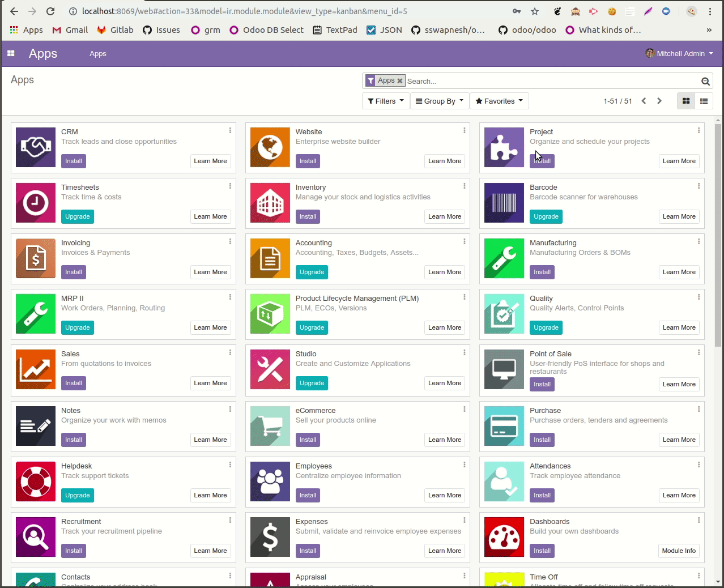Screen dimensions: 724x588
Task: Click the Search input field
Action: click(x=552, y=81)
